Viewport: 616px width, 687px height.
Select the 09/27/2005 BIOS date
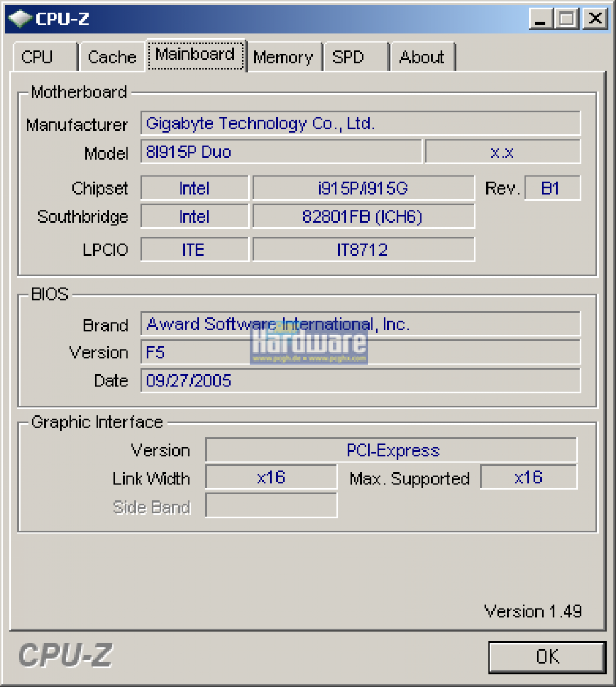pyautogui.click(x=360, y=381)
